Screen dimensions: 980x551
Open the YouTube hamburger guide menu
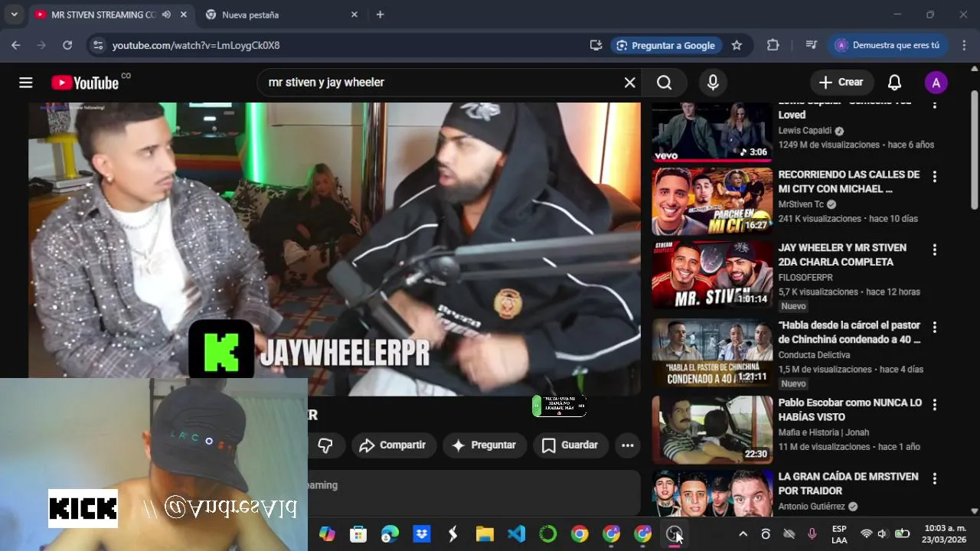pos(26,83)
